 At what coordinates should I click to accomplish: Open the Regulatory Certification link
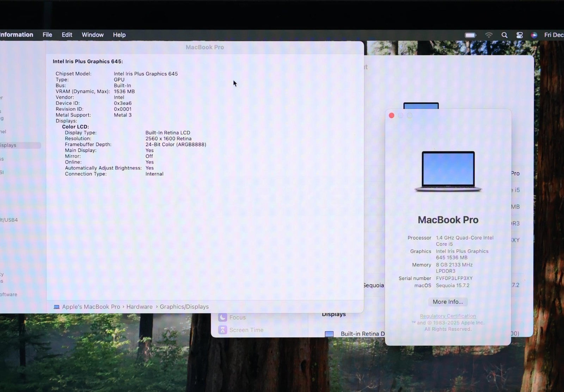click(448, 316)
